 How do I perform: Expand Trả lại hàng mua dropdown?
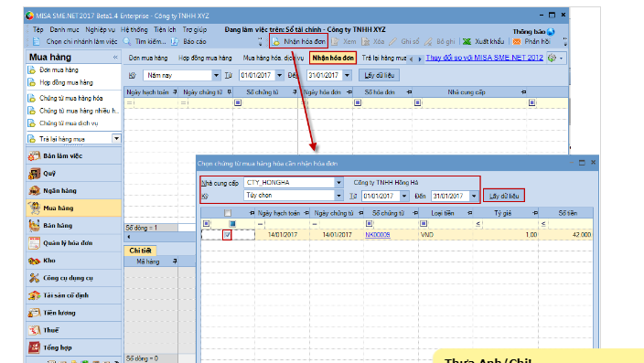117,138
